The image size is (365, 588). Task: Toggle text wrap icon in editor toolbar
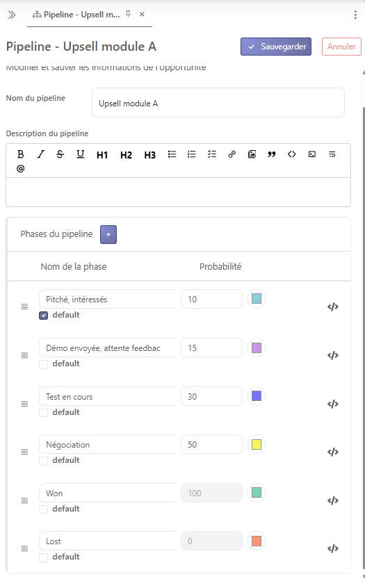pyautogui.click(x=332, y=154)
